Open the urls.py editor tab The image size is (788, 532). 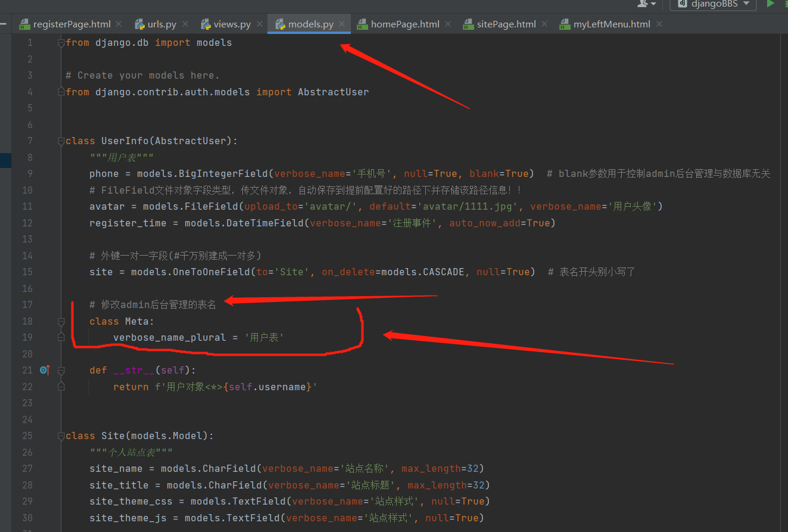(162, 24)
